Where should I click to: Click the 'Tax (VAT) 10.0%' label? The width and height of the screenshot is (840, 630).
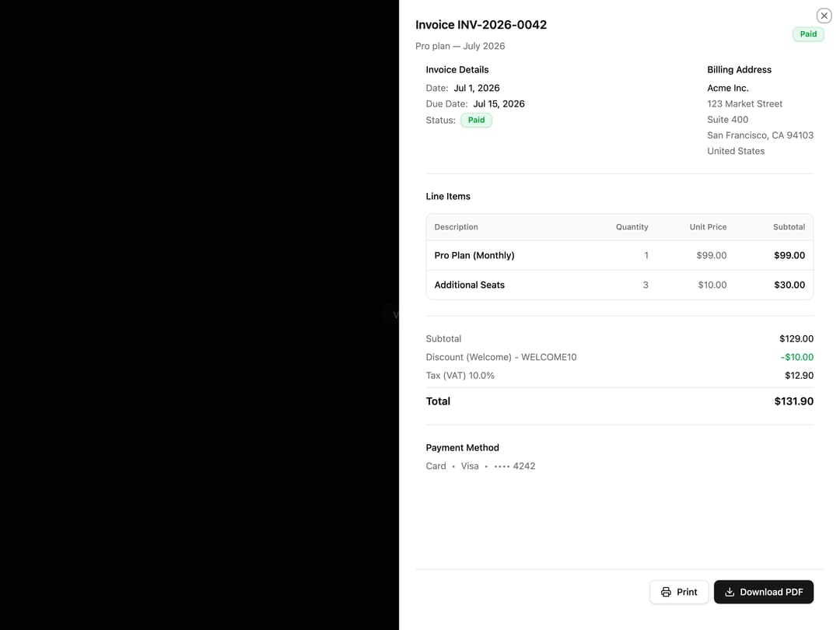pos(460,376)
